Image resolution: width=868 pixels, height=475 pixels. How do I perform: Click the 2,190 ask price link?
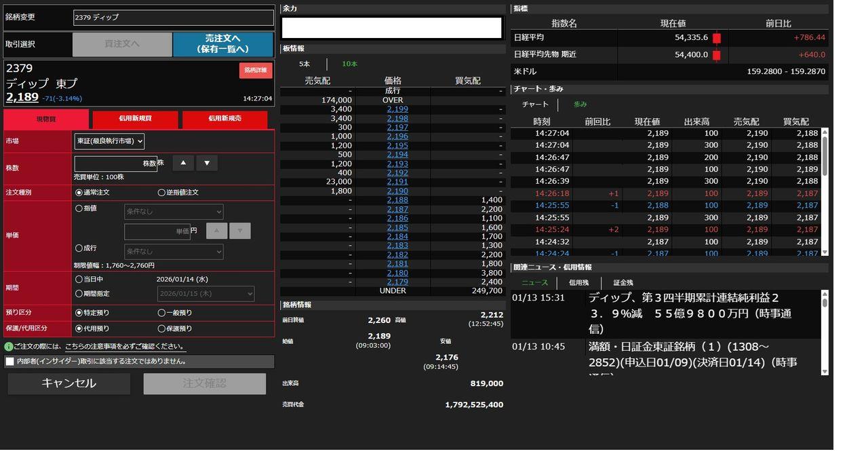coord(397,191)
